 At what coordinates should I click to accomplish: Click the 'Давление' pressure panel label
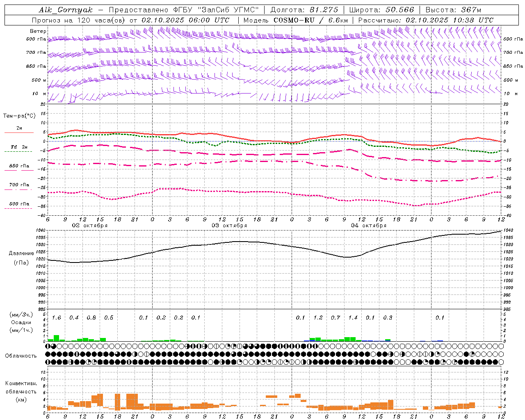21,253
